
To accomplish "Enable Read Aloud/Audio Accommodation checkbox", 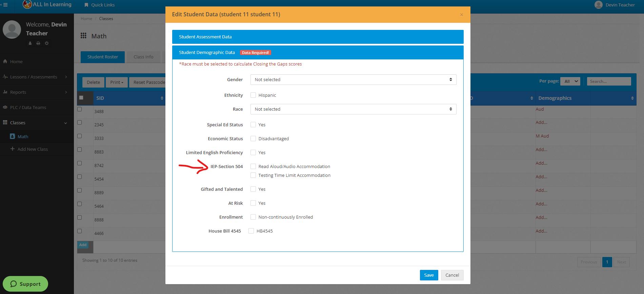I will click(253, 166).
